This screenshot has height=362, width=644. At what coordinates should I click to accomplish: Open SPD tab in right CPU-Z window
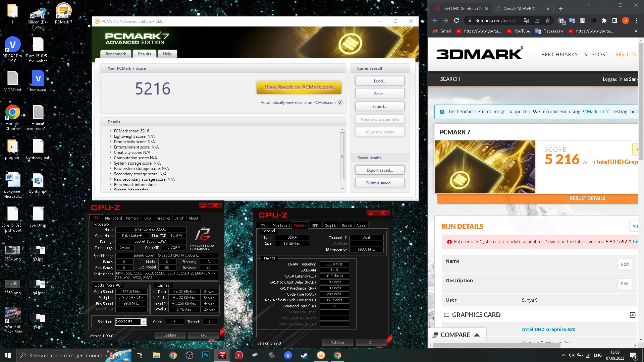click(315, 226)
